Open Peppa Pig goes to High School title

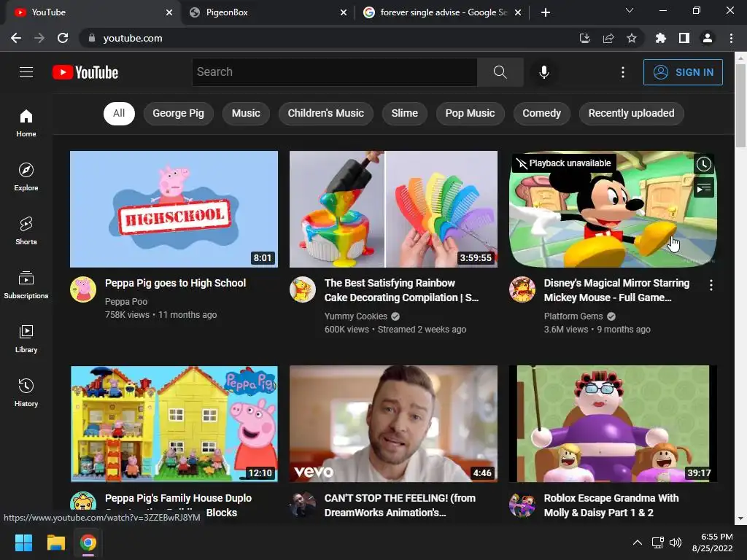pyautogui.click(x=175, y=283)
